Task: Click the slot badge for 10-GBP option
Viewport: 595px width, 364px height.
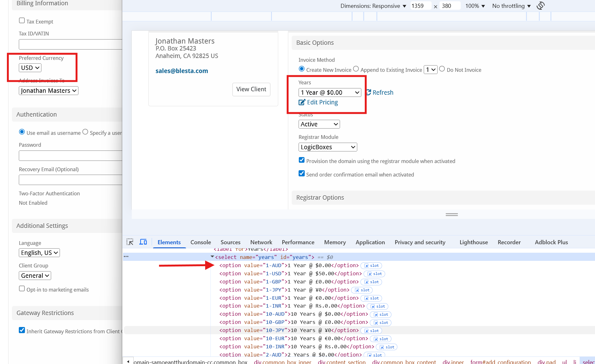Action: pyautogui.click(x=380, y=323)
